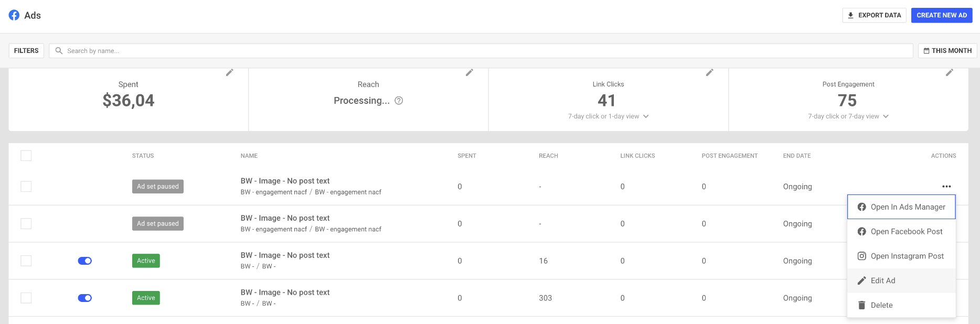
Task: Sort by the Name column header
Action: click(249, 156)
